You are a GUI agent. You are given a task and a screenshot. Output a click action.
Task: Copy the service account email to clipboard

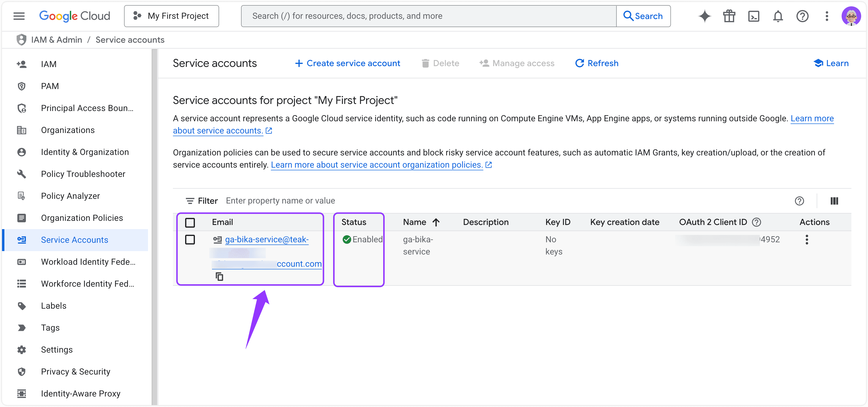[219, 276]
